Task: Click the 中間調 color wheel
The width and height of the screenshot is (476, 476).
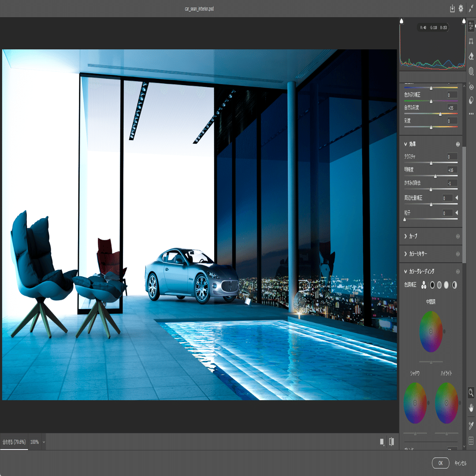Action: tap(431, 331)
